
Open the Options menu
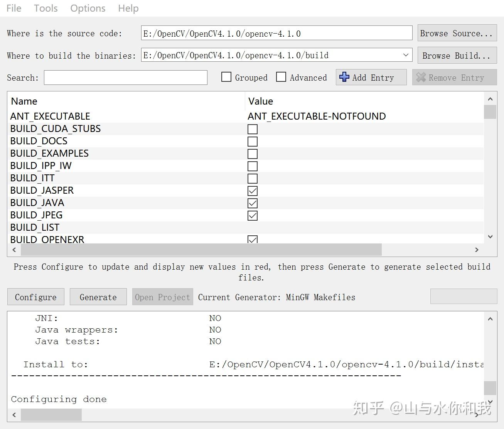point(88,8)
